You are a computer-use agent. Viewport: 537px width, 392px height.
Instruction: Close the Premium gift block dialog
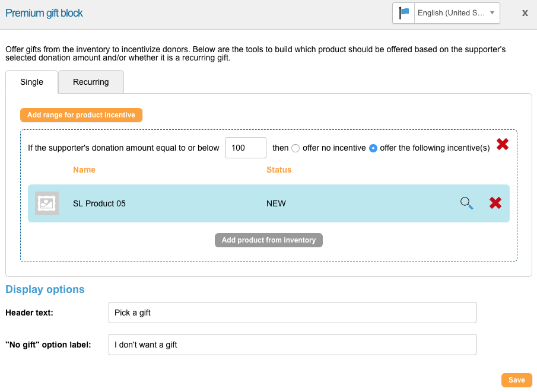[525, 13]
